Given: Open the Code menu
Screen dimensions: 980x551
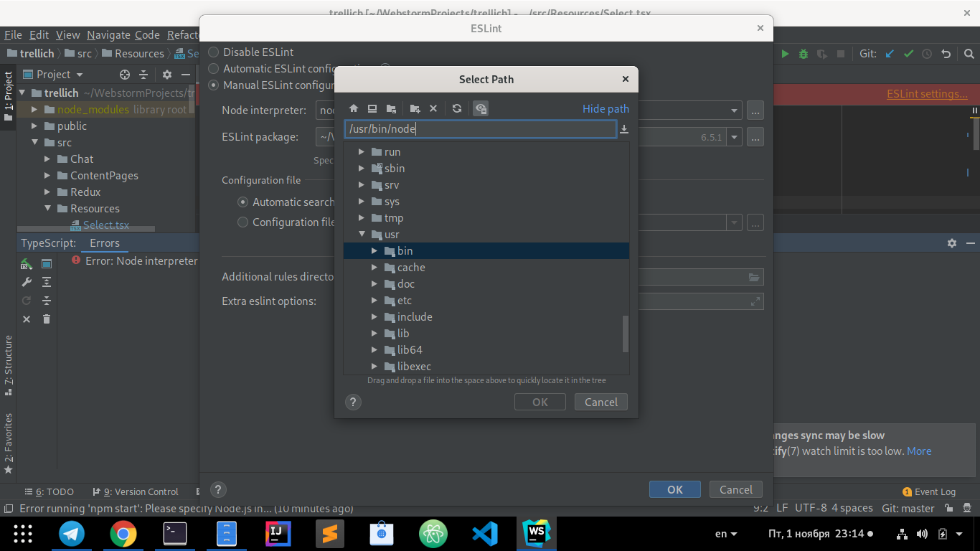Looking at the screenshot, I should point(147,34).
